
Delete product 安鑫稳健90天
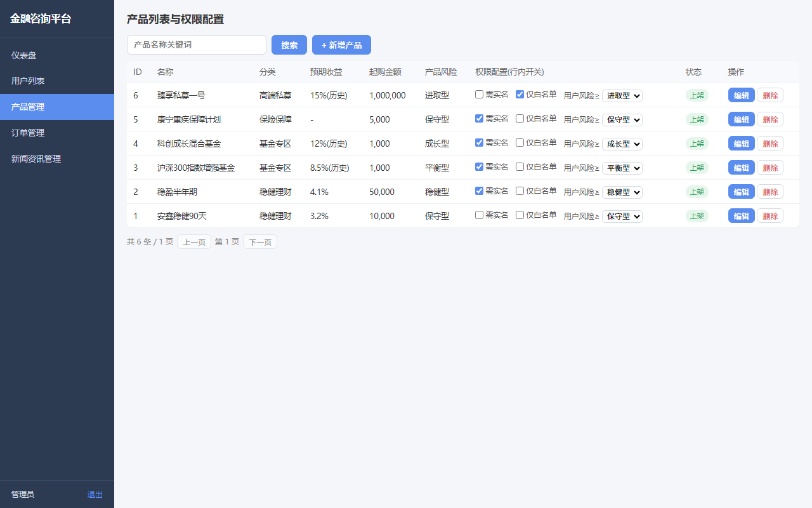[770, 216]
